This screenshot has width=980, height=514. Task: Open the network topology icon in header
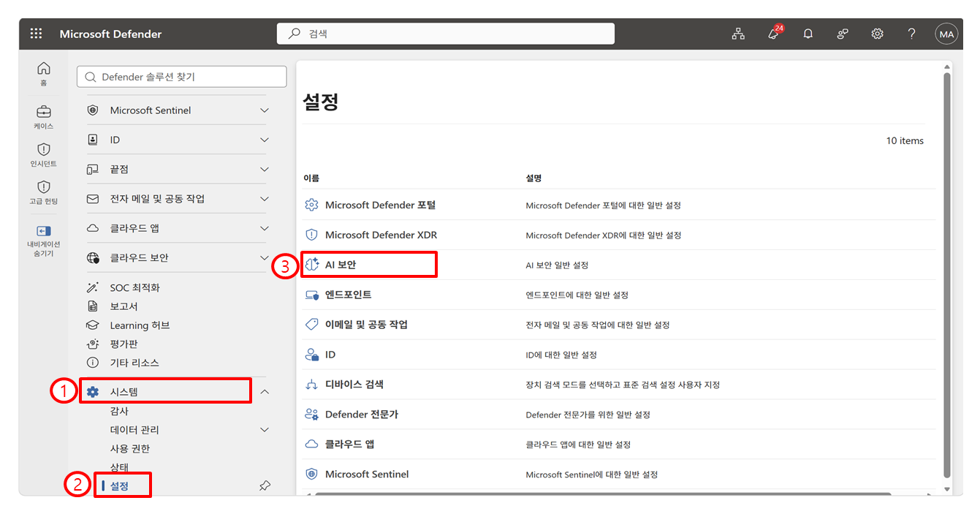[738, 34]
